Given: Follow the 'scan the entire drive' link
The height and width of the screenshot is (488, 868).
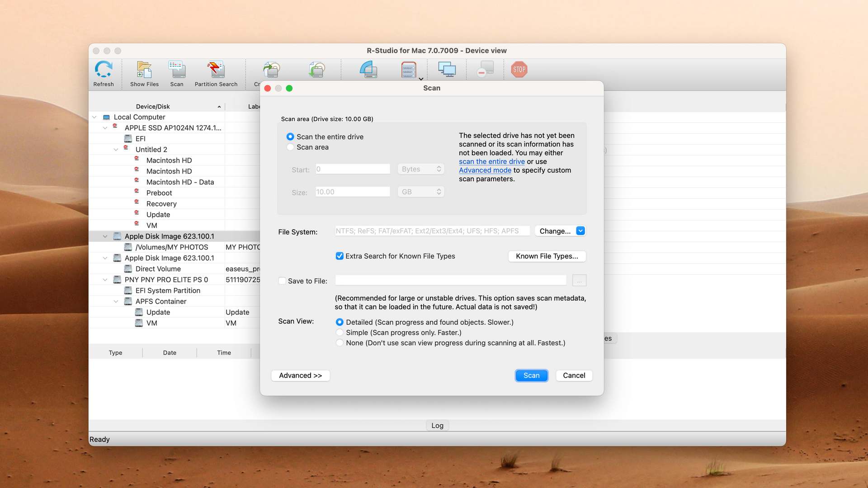Looking at the screenshot, I should click(491, 162).
